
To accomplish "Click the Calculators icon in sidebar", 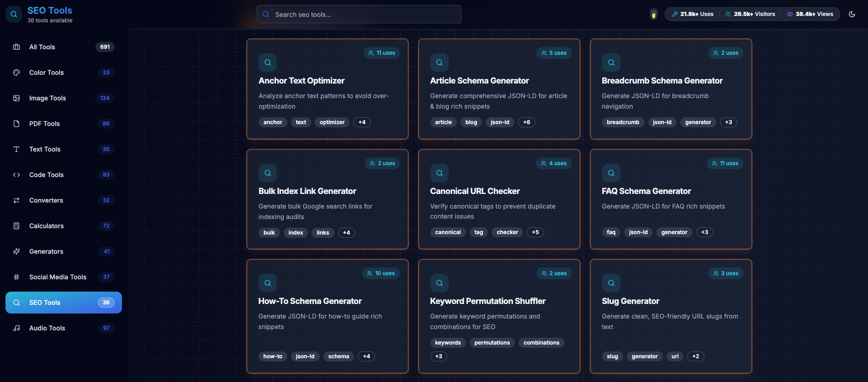I will pos(16,226).
